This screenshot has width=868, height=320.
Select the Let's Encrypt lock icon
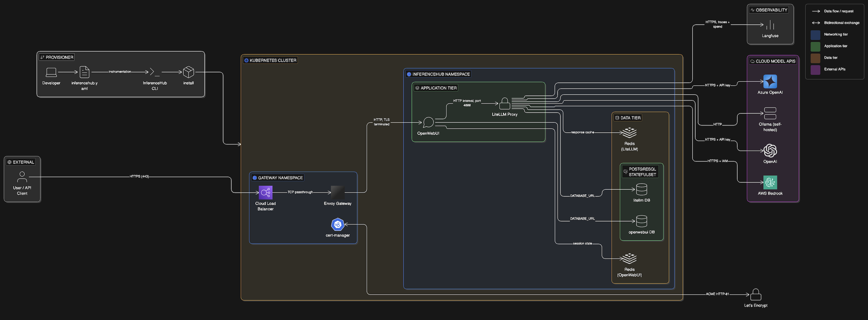pyautogui.click(x=756, y=295)
